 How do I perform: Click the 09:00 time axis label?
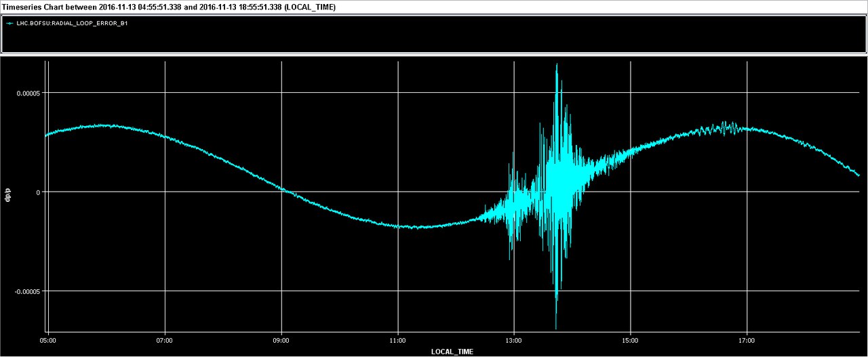click(x=281, y=340)
